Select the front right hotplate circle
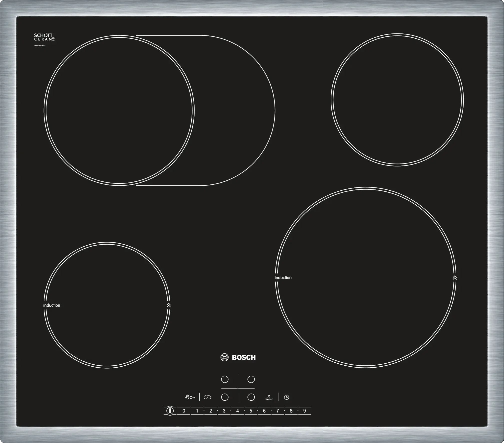 (251, 397)
